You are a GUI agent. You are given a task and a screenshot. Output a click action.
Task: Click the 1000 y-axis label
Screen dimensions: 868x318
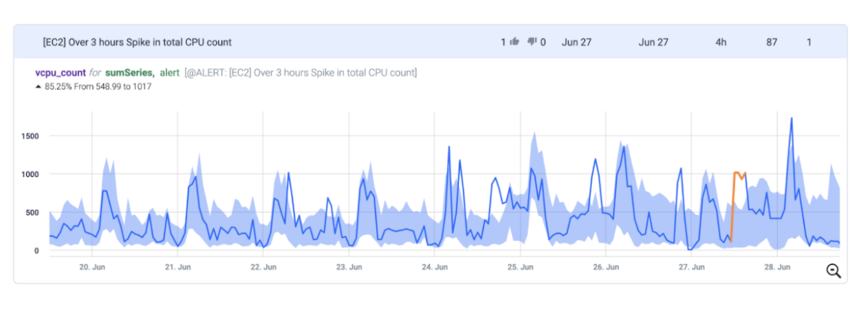(x=30, y=174)
